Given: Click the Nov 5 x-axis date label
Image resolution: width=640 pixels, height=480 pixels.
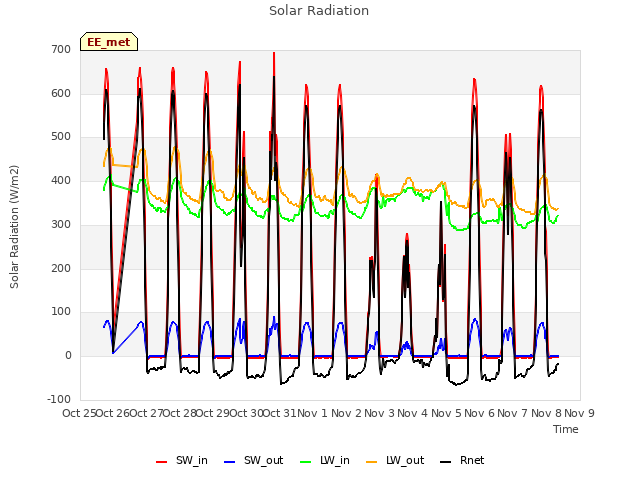Looking at the screenshot, I should pyautogui.click(x=446, y=413).
